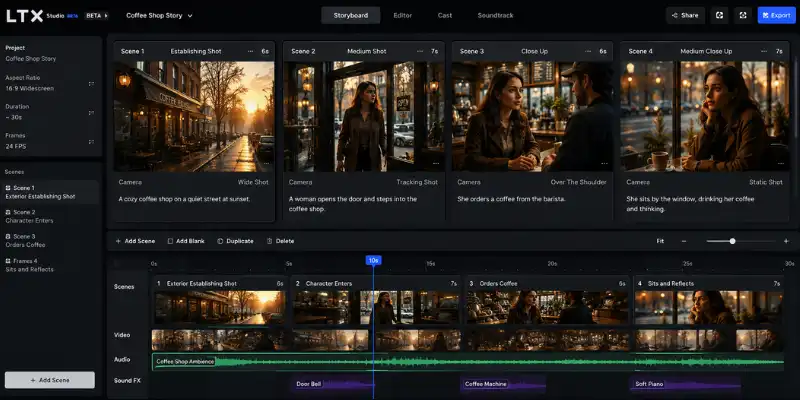Click the Add Blank toolbar button
Image resolution: width=800 pixels, height=400 pixels.
click(x=186, y=241)
